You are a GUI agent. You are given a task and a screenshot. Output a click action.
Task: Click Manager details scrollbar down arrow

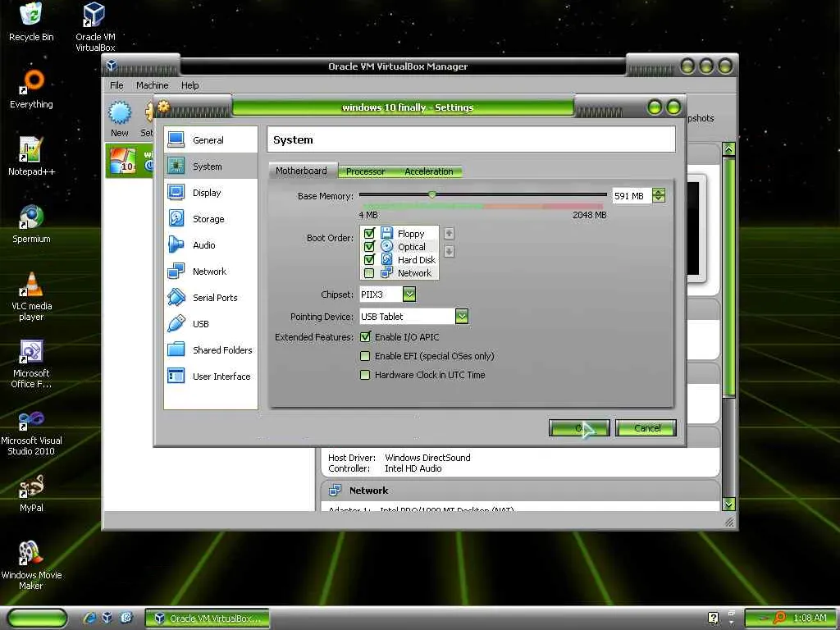coord(728,504)
